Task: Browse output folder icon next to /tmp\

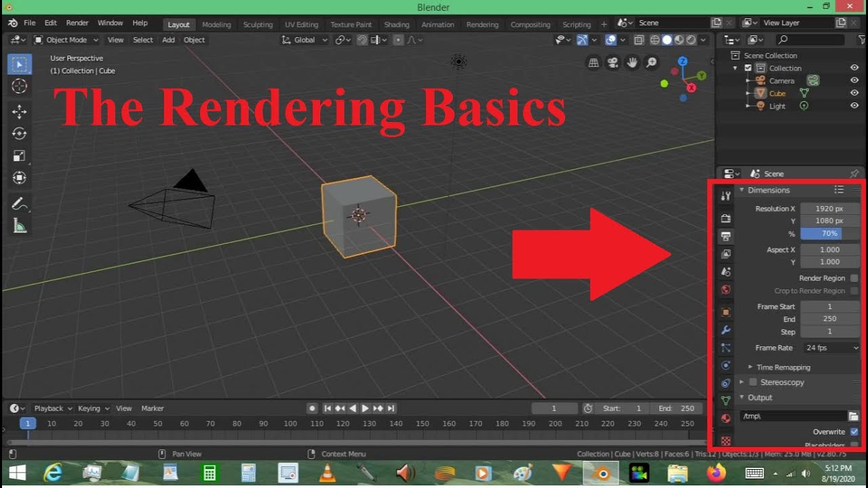Action: [854, 416]
